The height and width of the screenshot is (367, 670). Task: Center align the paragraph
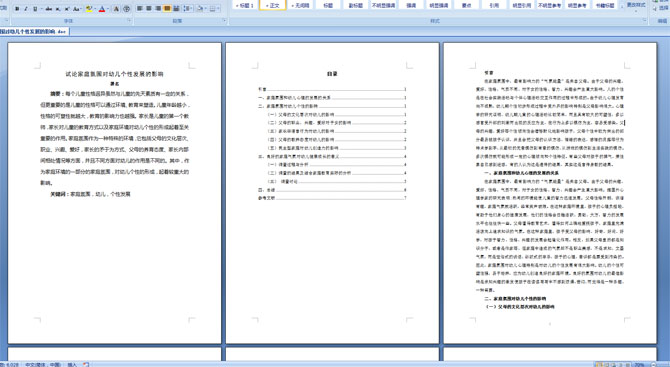pyautogui.click(x=149, y=9)
